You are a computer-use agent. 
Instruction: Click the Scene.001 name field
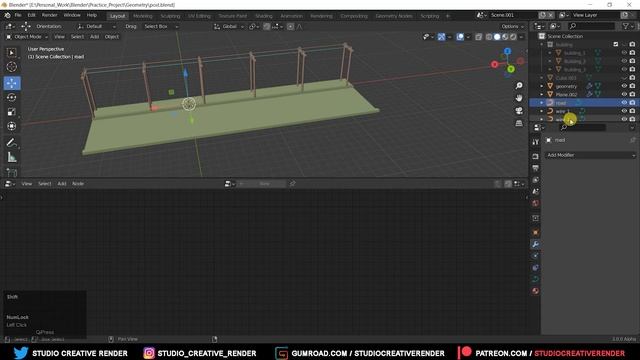pyautogui.click(x=513, y=15)
